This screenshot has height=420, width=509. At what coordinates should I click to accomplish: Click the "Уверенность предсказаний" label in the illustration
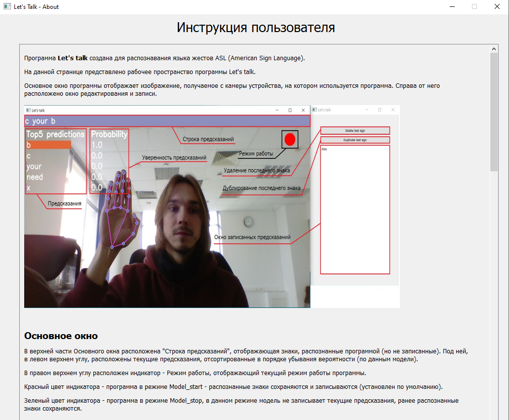[174, 158]
